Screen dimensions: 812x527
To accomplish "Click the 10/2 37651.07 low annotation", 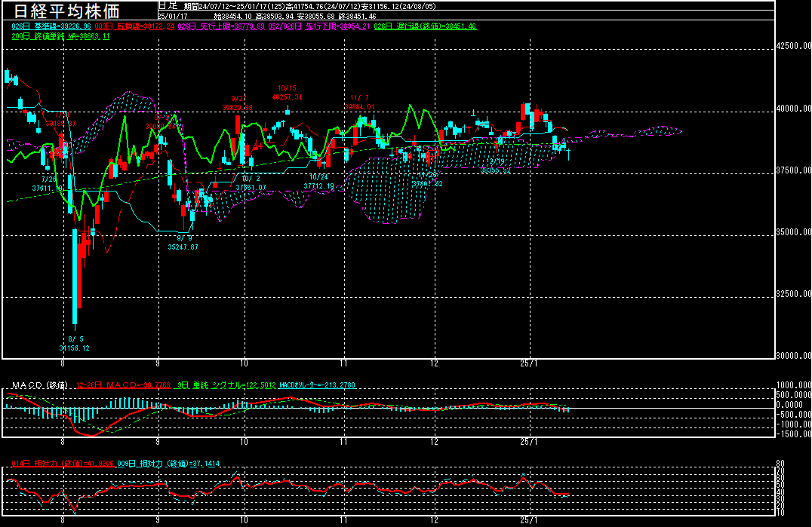I will coord(251,183).
